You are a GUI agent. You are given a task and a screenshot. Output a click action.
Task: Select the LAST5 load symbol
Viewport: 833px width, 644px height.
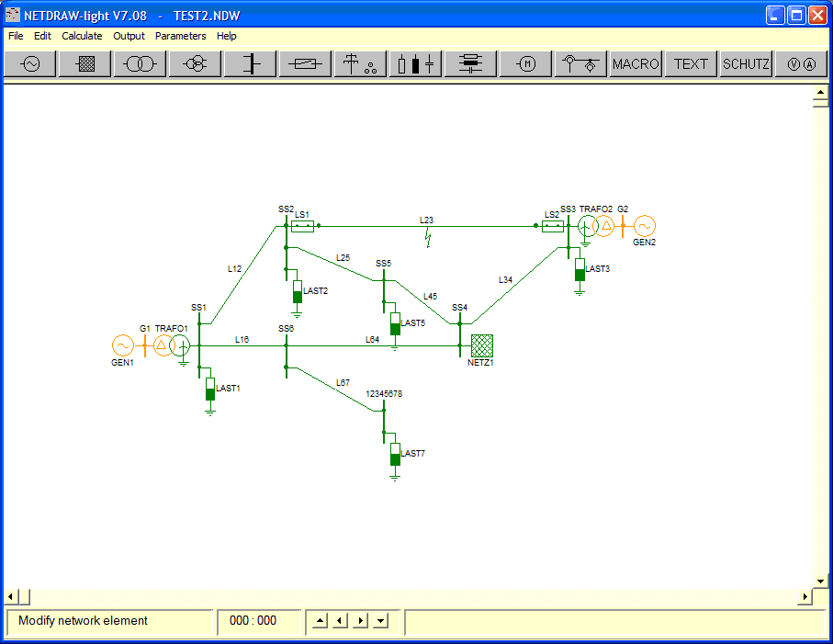(x=395, y=323)
